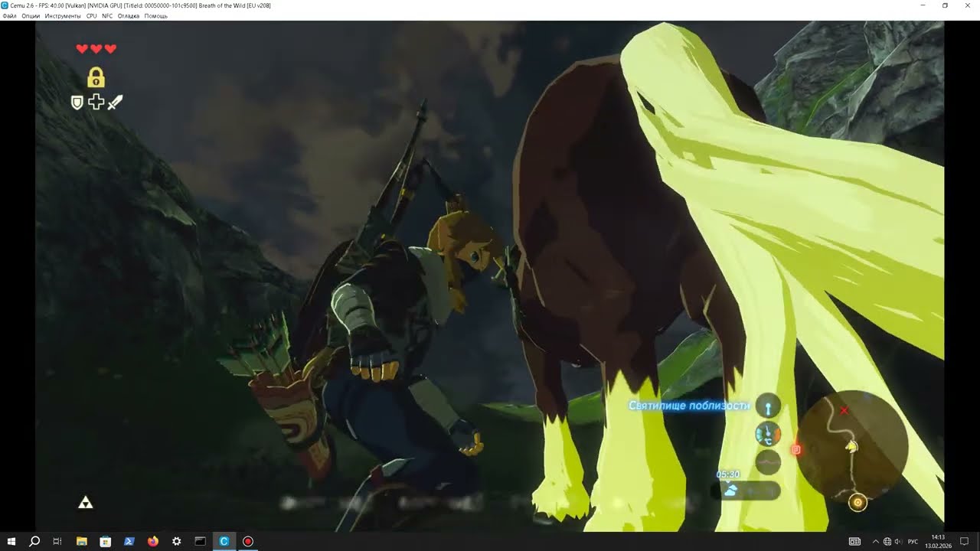This screenshot has width=980, height=551.
Task: Click the Triforce icon in the game's corner
Action: point(86,502)
